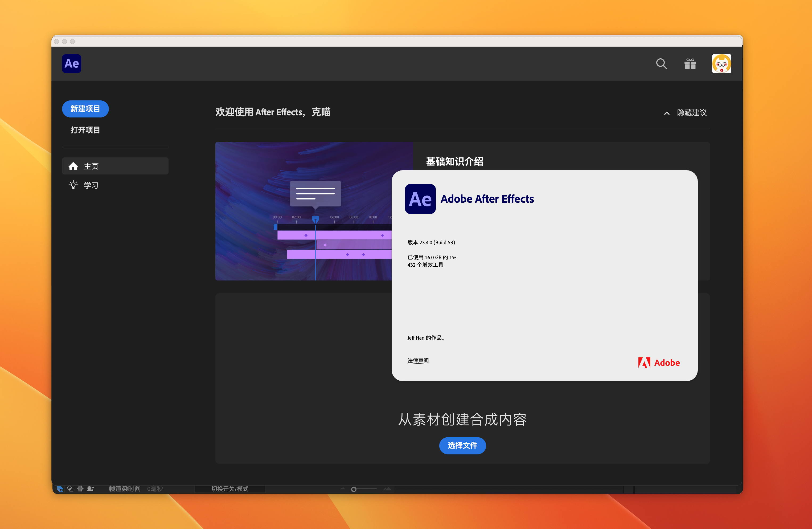Click 432 个增效工具 text
Screen dimensions: 812x529
pyautogui.click(x=425, y=265)
